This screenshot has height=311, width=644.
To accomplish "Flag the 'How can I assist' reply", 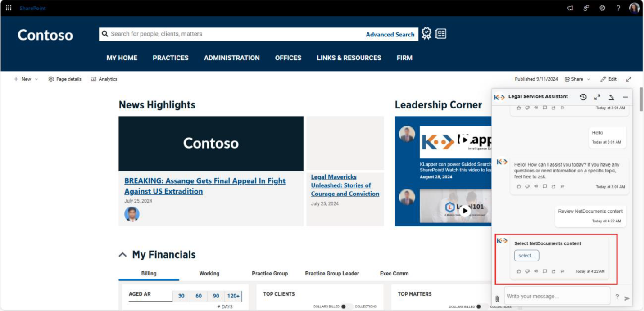I will click(x=562, y=186).
